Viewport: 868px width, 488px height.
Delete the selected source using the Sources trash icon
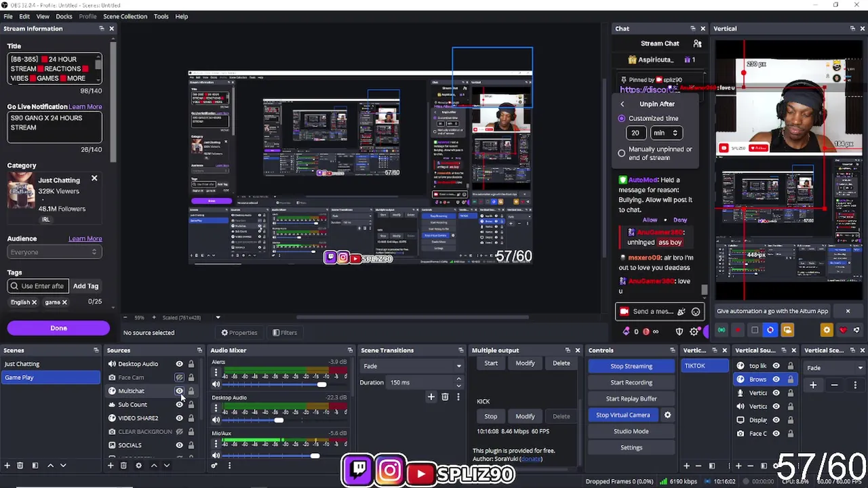123,466
